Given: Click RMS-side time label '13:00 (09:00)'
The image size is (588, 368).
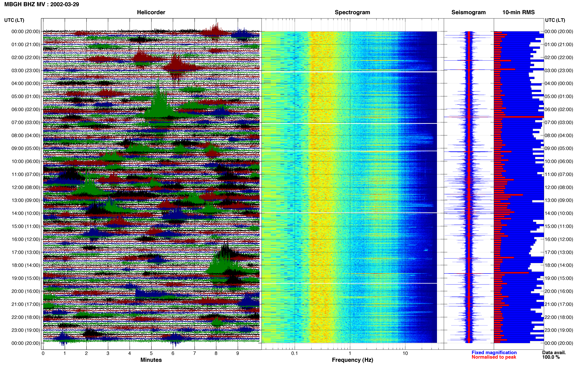Looking at the screenshot, I should pos(559,200).
